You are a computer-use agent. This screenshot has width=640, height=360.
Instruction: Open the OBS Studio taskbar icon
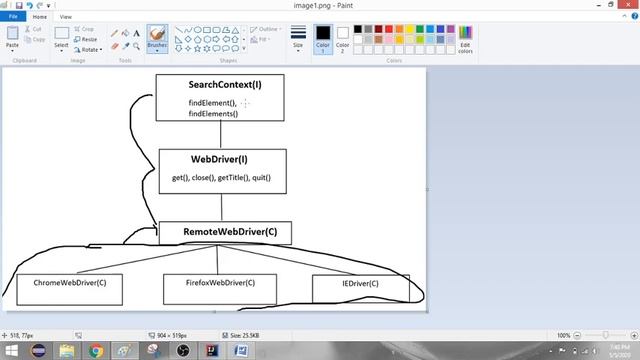(x=183, y=351)
